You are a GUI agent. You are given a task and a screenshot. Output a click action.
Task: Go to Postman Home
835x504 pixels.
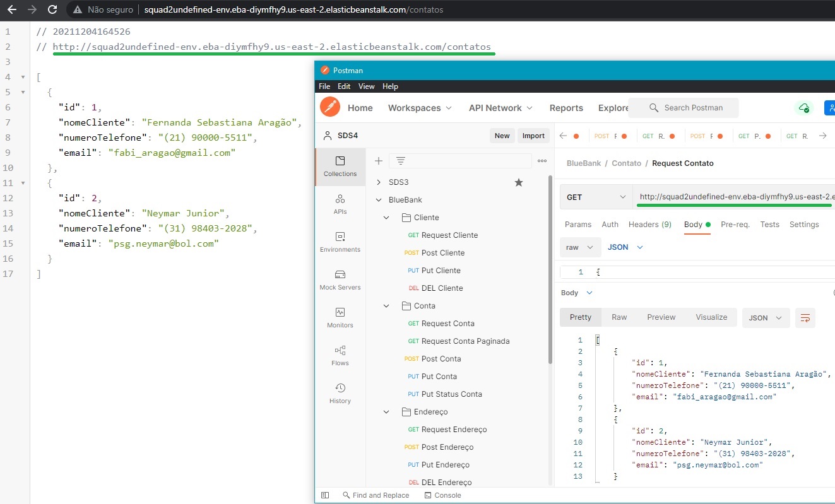point(360,108)
